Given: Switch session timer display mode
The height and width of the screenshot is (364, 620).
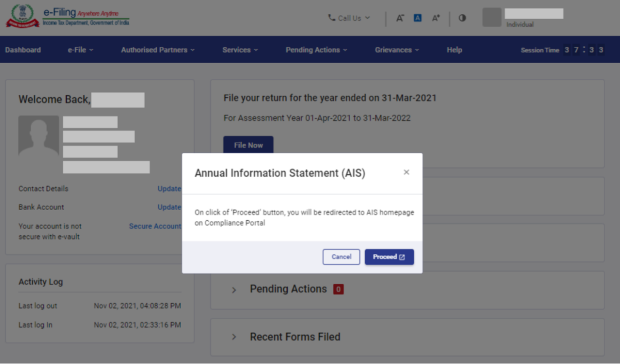Looking at the screenshot, I should tap(584, 49).
